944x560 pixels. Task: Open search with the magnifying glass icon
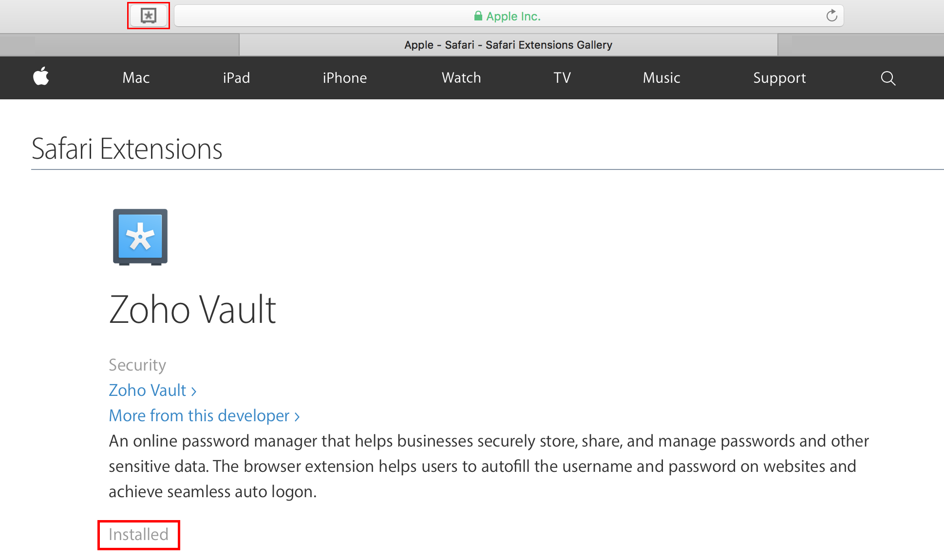pyautogui.click(x=887, y=78)
